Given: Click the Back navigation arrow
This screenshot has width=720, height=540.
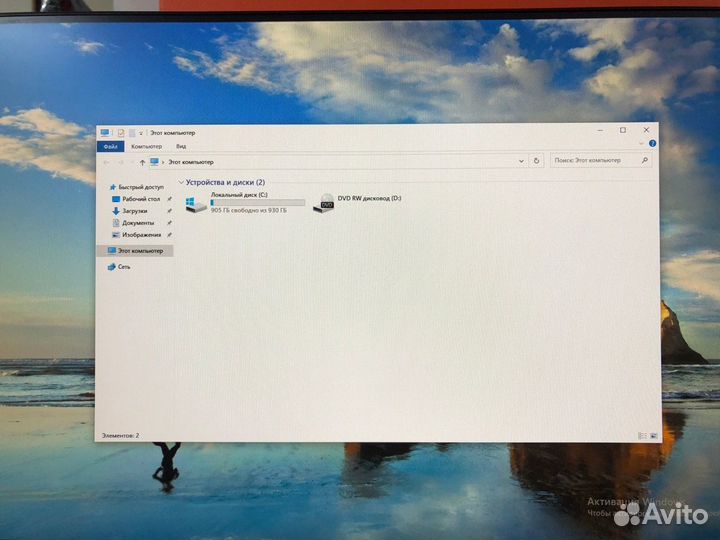Looking at the screenshot, I should coord(107,162).
